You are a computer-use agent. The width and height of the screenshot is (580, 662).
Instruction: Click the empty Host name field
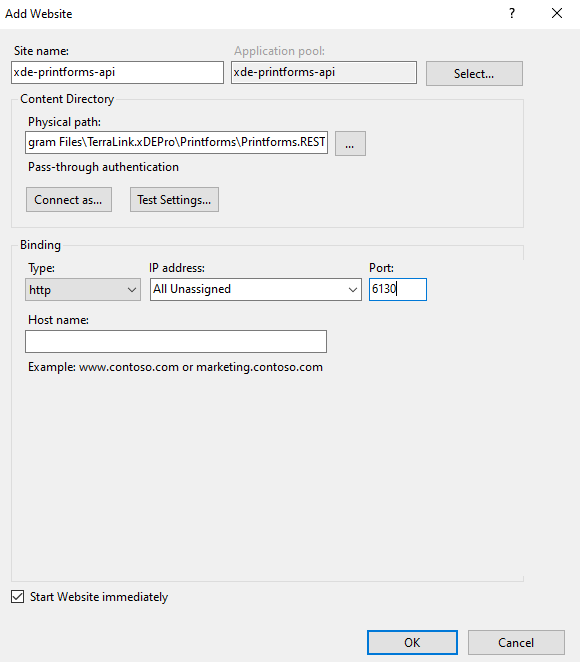point(176,342)
